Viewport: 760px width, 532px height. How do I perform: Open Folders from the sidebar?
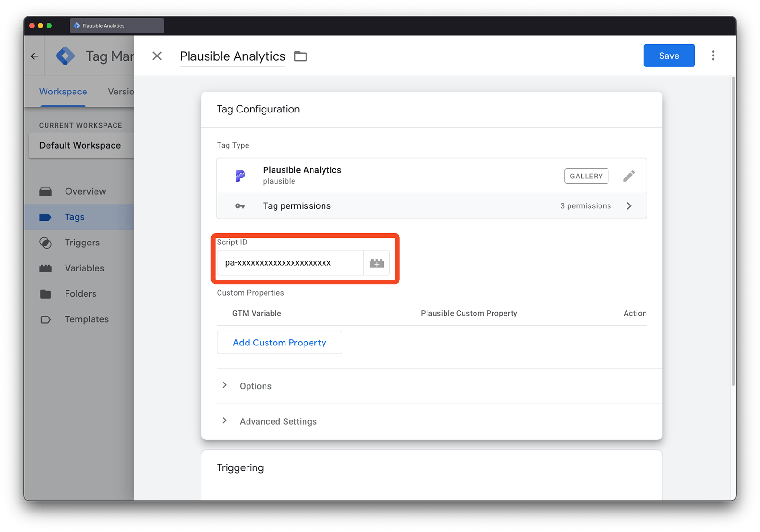click(x=80, y=294)
